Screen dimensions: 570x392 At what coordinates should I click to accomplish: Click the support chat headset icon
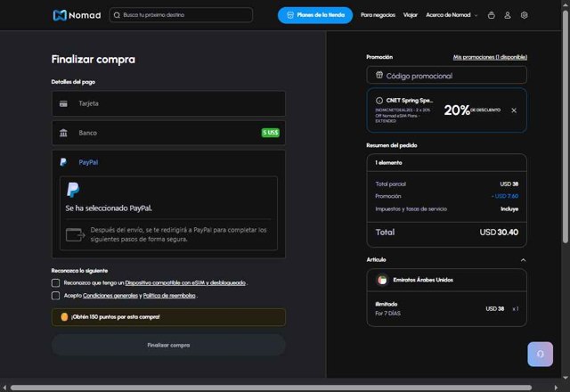coord(540,354)
